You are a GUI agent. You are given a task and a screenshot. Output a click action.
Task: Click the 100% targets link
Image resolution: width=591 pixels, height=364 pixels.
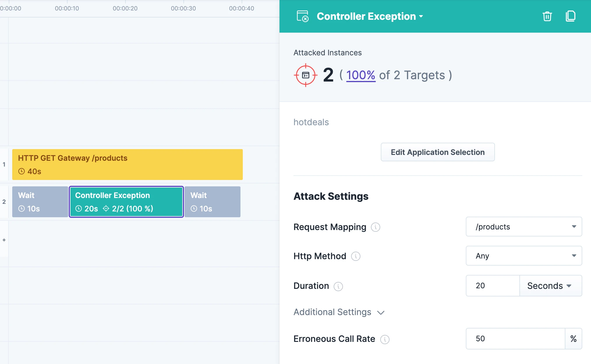pos(360,75)
